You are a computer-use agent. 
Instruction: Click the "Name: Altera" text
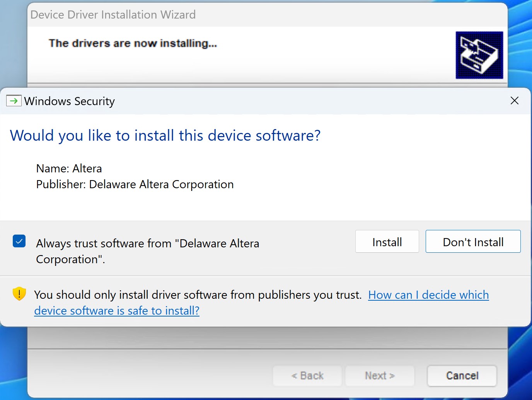pyautogui.click(x=69, y=169)
